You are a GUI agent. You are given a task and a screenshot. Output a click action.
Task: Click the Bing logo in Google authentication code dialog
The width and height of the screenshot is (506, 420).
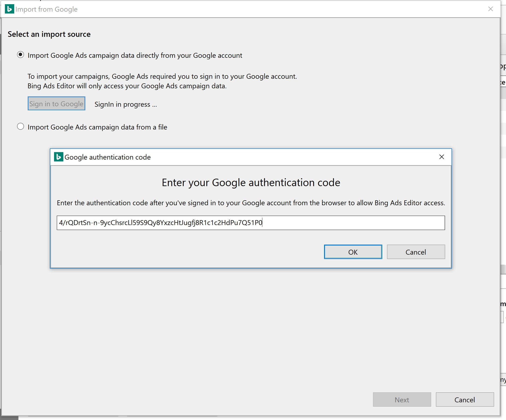58,157
